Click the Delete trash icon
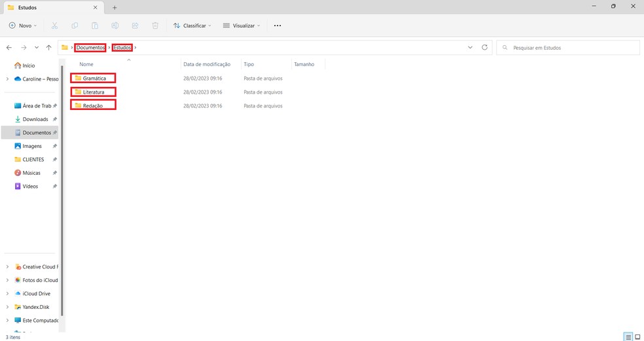 (x=155, y=26)
